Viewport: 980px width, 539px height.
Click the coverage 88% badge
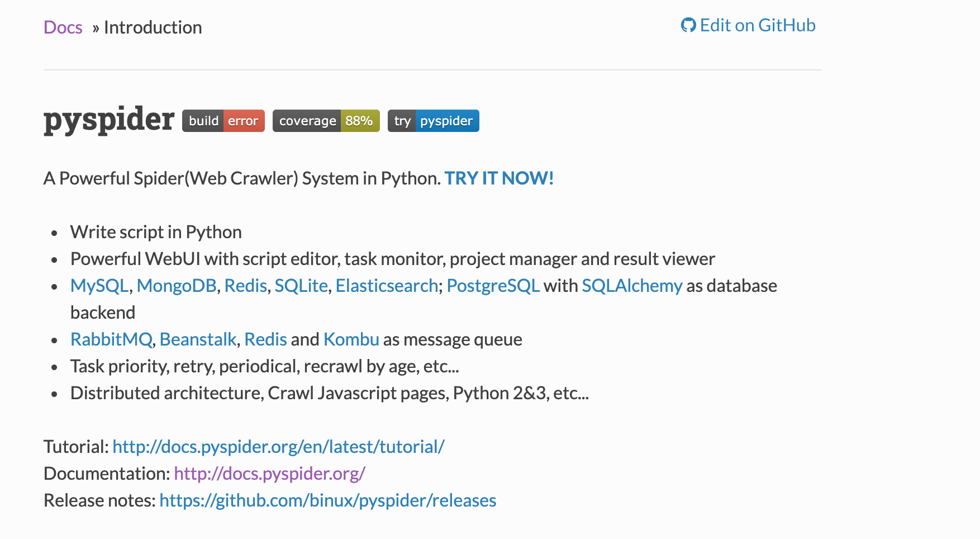point(326,121)
